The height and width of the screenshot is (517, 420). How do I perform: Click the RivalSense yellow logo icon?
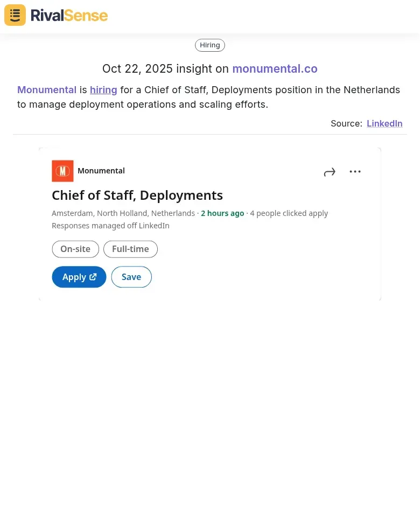(x=15, y=15)
